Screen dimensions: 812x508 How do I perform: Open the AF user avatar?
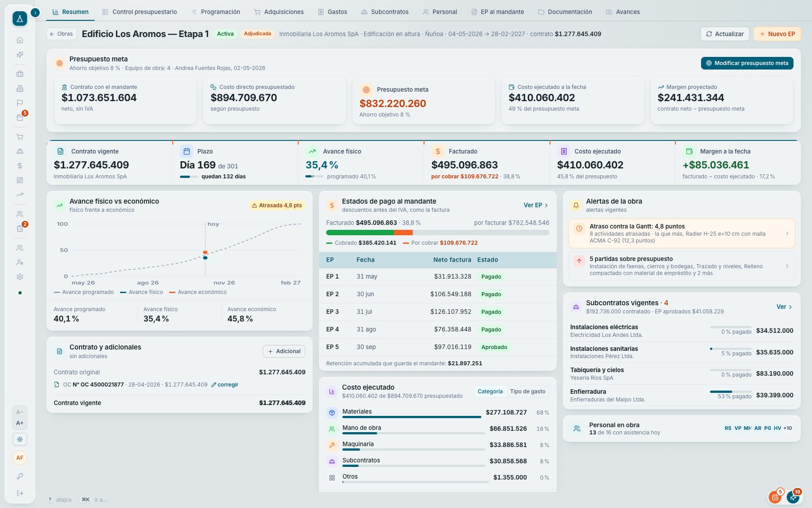(20, 458)
